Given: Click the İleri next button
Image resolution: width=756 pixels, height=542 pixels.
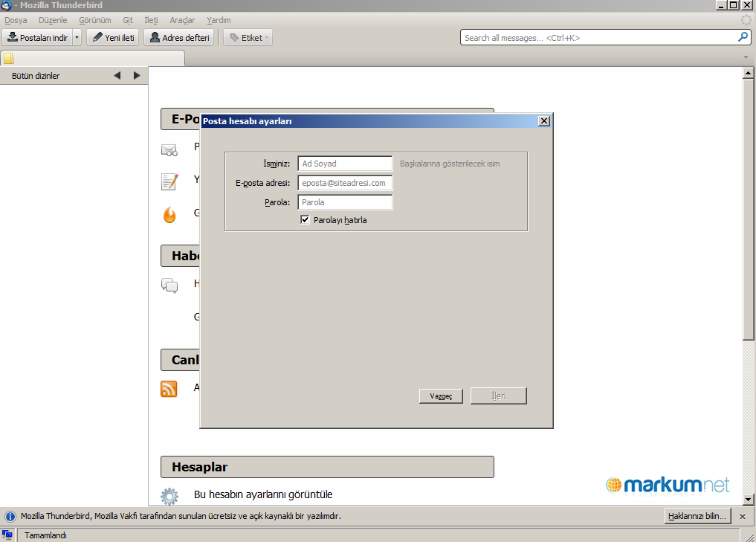Looking at the screenshot, I should [499, 396].
